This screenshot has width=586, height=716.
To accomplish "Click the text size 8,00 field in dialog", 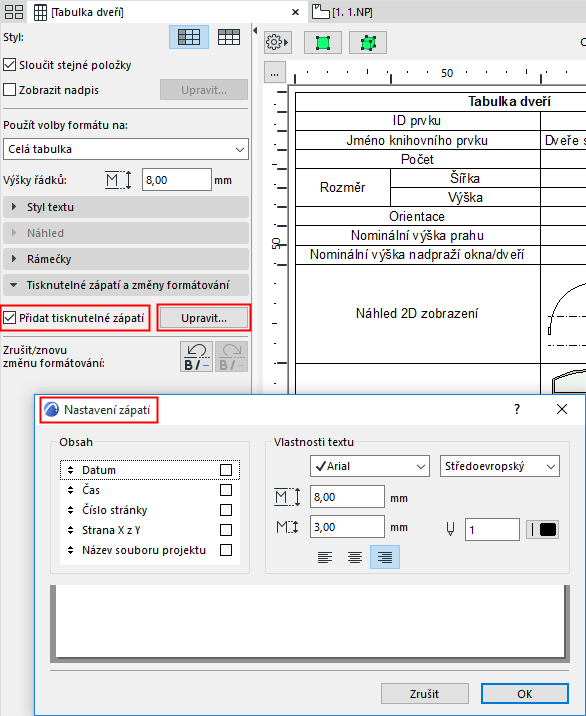I will point(347,497).
